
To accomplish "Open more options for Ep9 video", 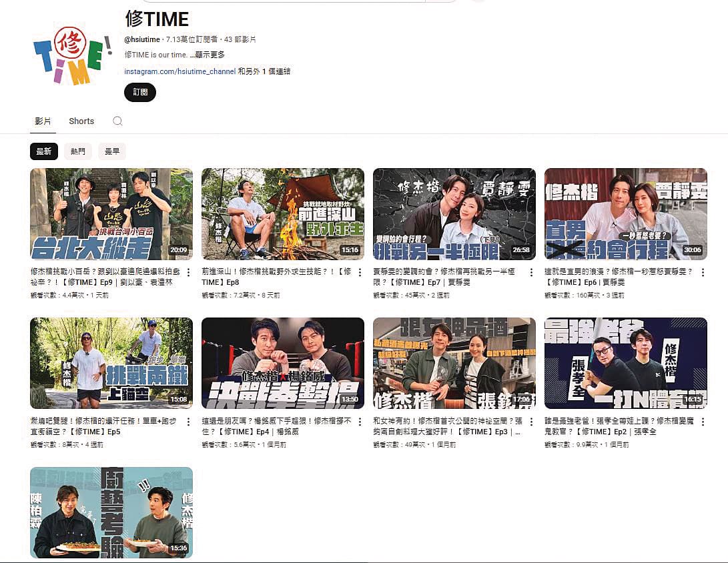I will (188, 272).
